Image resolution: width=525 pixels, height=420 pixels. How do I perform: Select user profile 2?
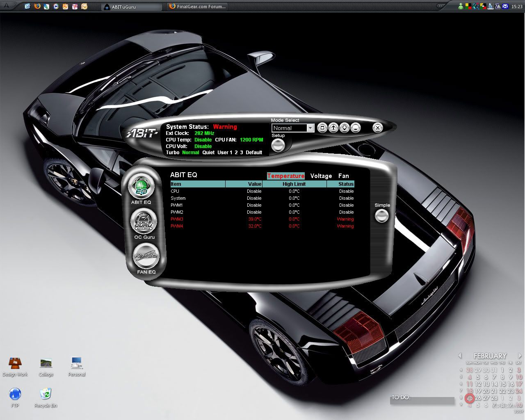(x=236, y=153)
